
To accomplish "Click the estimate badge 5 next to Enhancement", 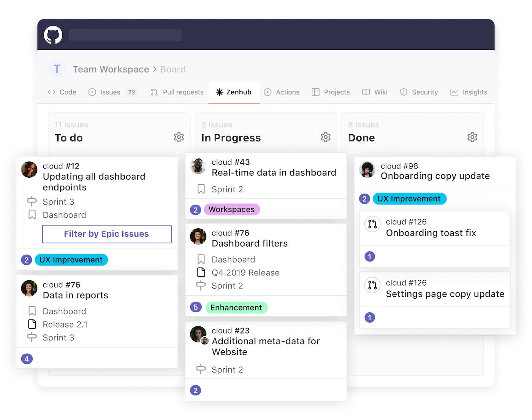I will [195, 307].
